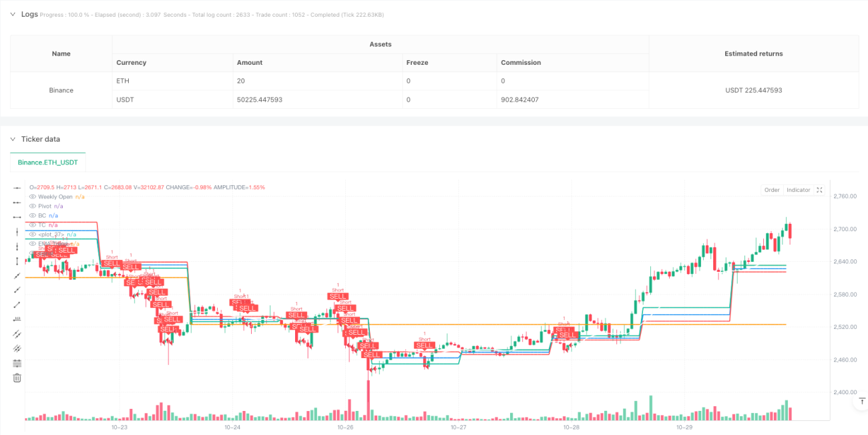Click the Indicator button
The width and height of the screenshot is (868, 435).
coord(798,190)
